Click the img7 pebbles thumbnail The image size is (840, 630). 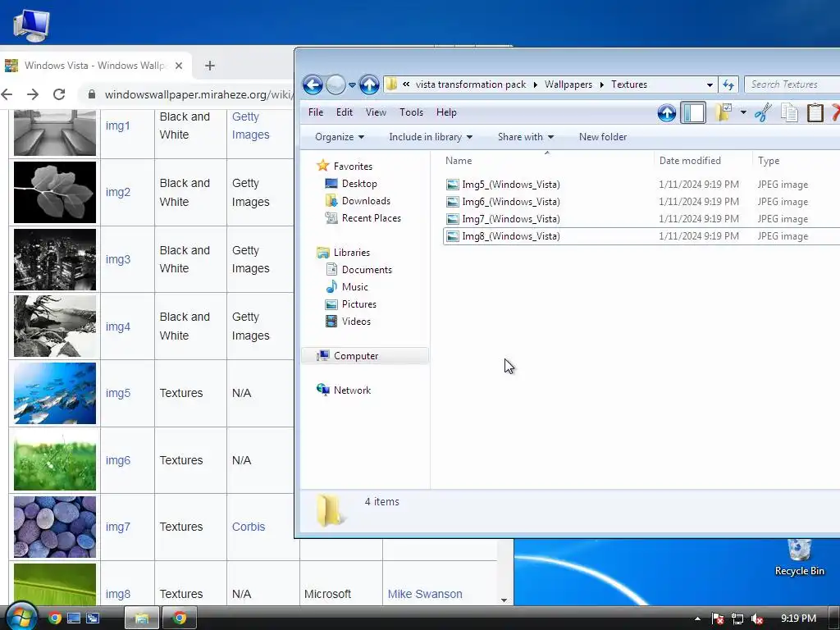[55, 527]
